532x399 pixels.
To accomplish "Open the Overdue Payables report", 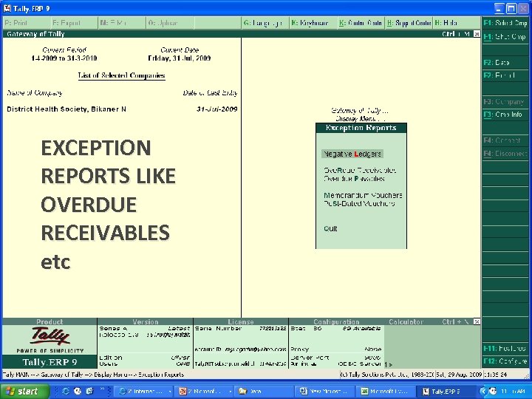I will (x=354, y=179).
